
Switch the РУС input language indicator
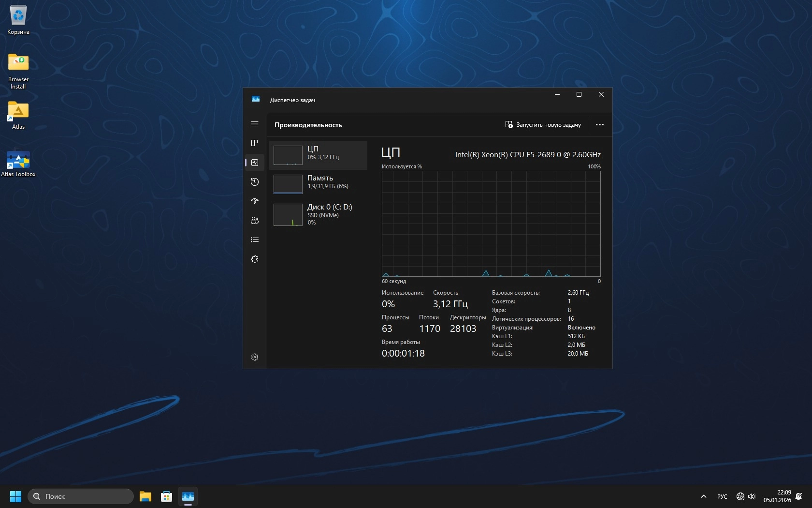pyautogui.click(x=722, y=496)
